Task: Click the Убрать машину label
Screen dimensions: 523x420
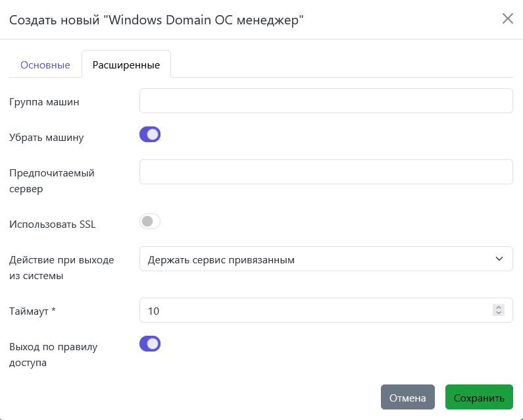Action: pyautogui.click(x=47, y=138)
